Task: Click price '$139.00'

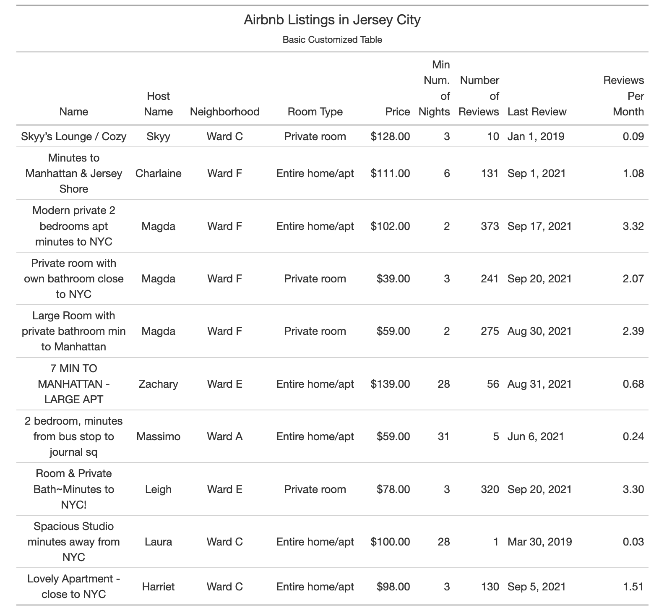Action: coord(390,384)
